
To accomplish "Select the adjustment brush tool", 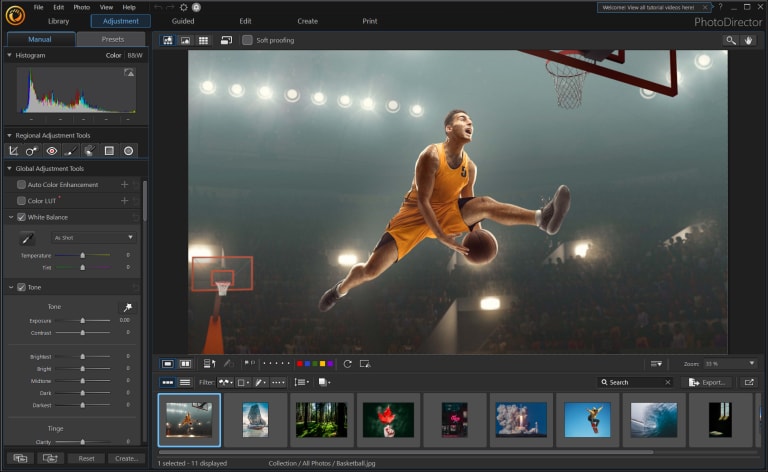I will 71,151.
